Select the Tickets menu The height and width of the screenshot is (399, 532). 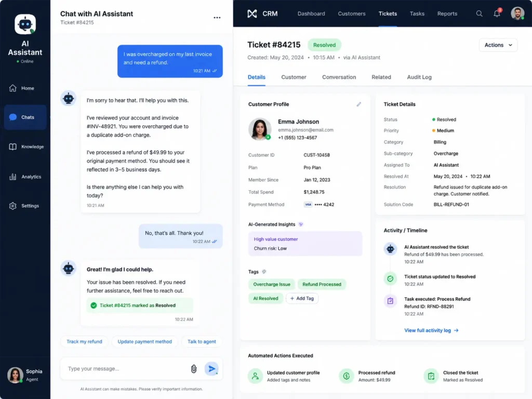pyautogui.click(x=388, y=14)
